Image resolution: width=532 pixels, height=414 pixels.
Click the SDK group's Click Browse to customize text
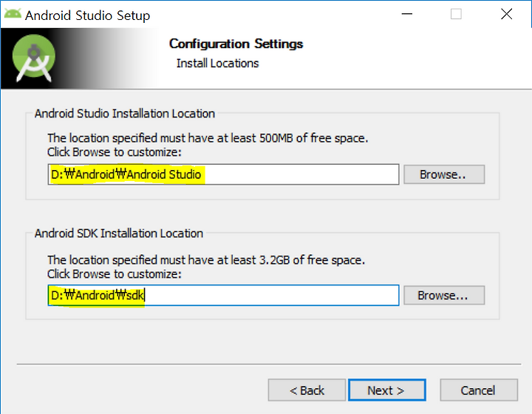point(115,274)
